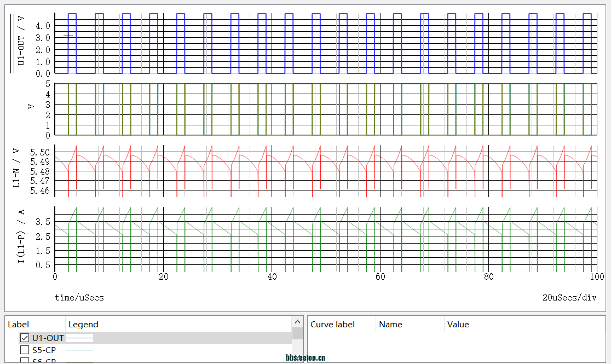This screenshot has width=611, height=364.
Task: Click the "100" time axis tick label
Action: click(597, 277)
